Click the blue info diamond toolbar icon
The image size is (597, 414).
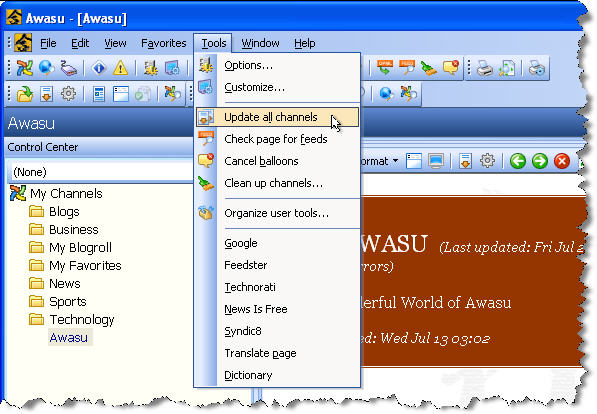(x=99, y=69)
